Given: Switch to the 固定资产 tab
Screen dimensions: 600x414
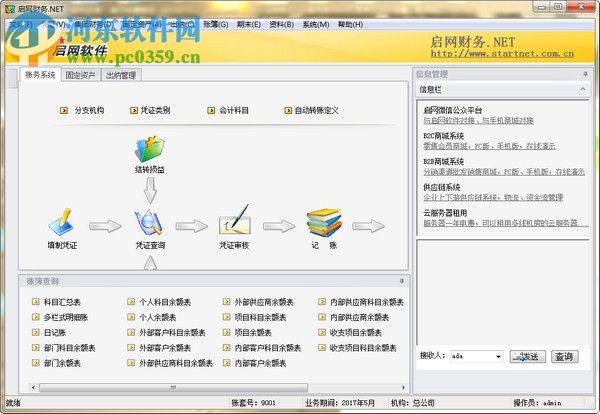Looking at the screenshot, I should coord(80,75).
